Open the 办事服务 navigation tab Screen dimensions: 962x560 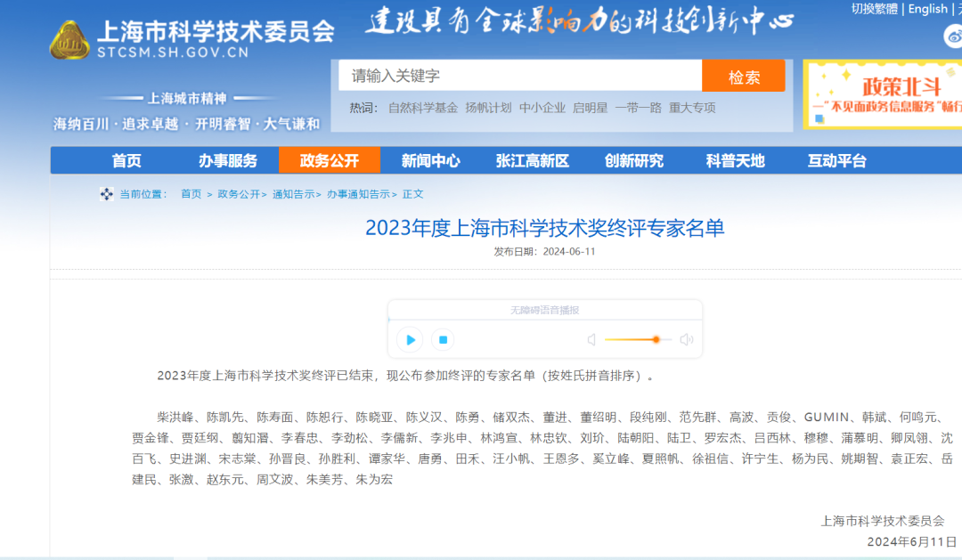click(x=228, y=160)
